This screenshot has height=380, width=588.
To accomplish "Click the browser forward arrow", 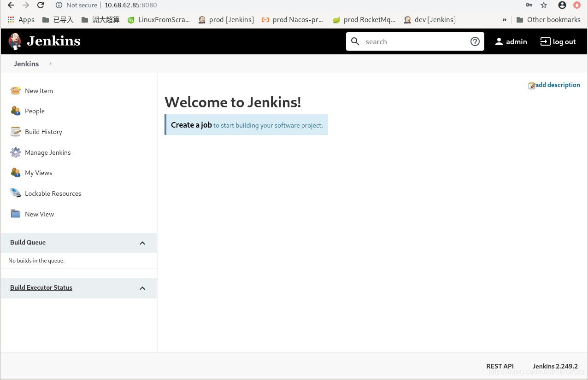I will [26, 5].
